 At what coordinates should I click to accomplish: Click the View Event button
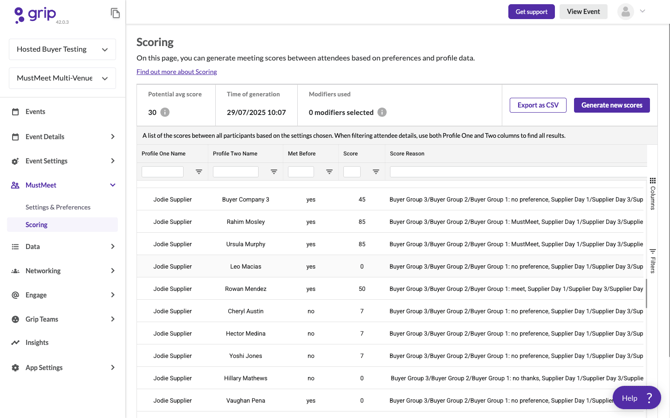[x=583, y=12]
